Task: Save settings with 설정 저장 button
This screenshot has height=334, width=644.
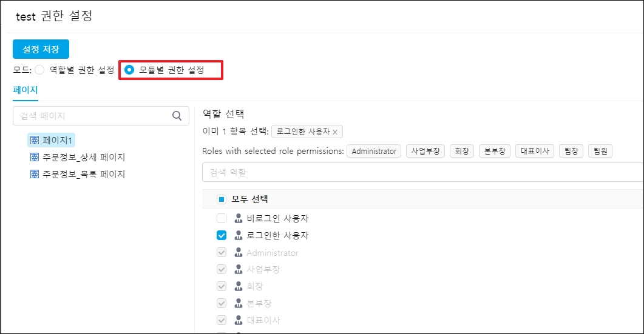Action: (41, 49)
